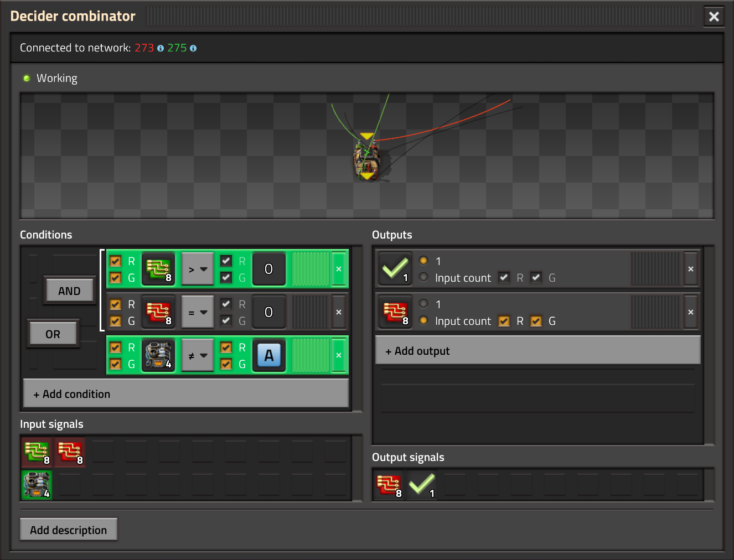Toggle the AND logic button

(69, 291)
